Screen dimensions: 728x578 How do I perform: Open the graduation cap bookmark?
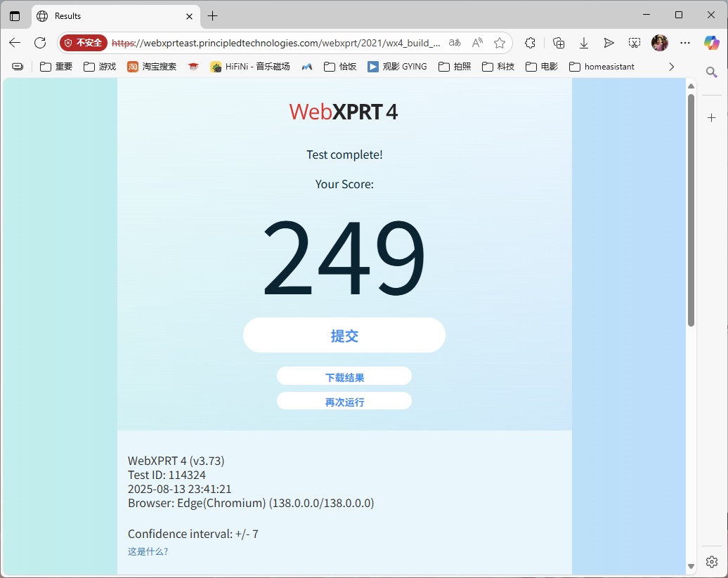193,67
